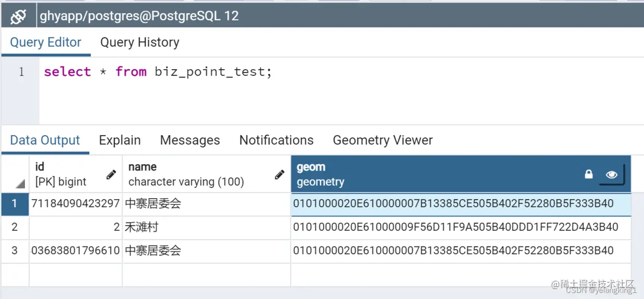Viewport: 644px width, 299px height.
Task: Click the database connection plug icon
Action: 18,17
